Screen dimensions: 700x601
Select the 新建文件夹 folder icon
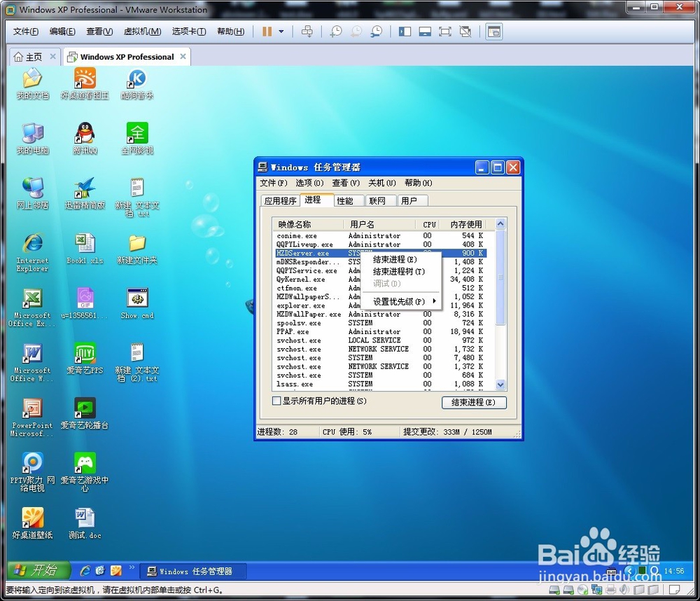pyautogui.click(x=137, y=249)
